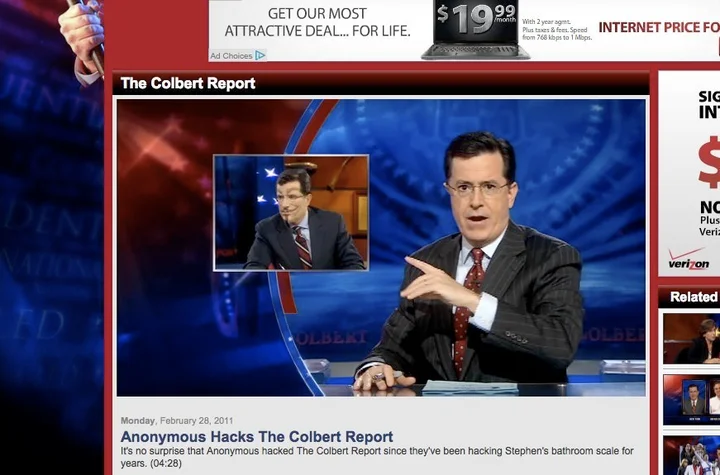Open second related video thumbnail with Colbert in a frame
Viewport: 720px width, 475px height.
click(x=691, y=400)
